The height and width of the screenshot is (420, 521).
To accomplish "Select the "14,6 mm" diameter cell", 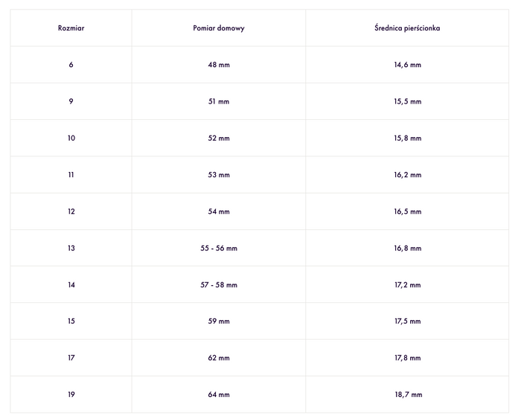I will click(407, 65).
